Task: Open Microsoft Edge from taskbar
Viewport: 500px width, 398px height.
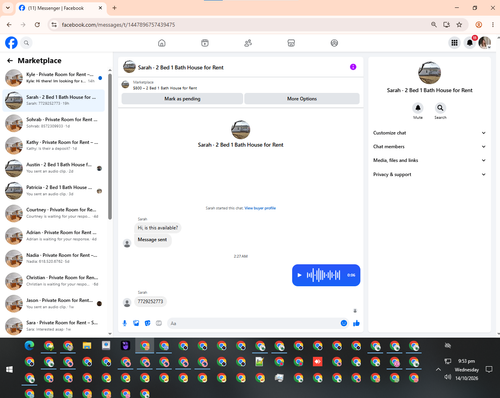Action: [x=30, y=346]
